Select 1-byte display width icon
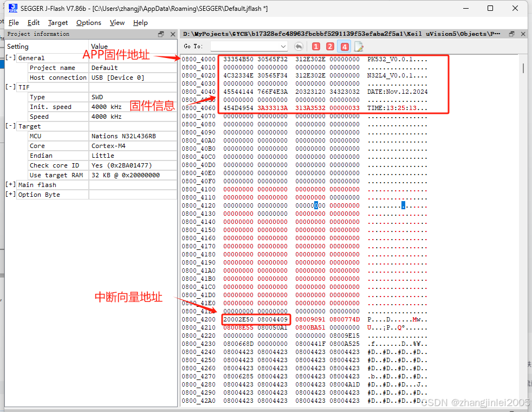 (316, 47)
